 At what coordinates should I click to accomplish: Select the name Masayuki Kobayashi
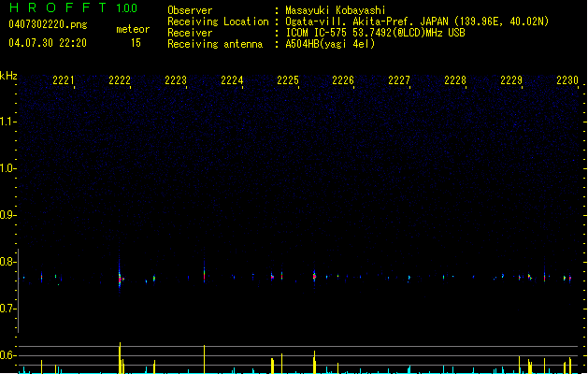pyautogui.click(x=336, y=10)
